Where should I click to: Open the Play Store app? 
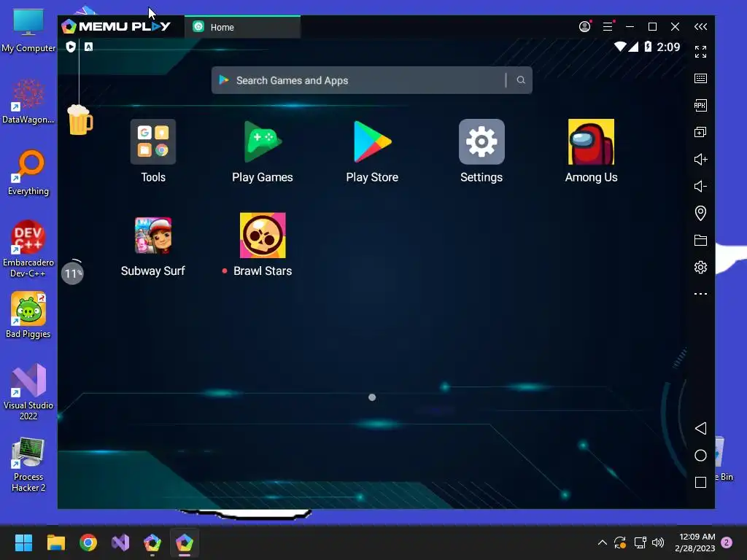click(x=372, y=142)
